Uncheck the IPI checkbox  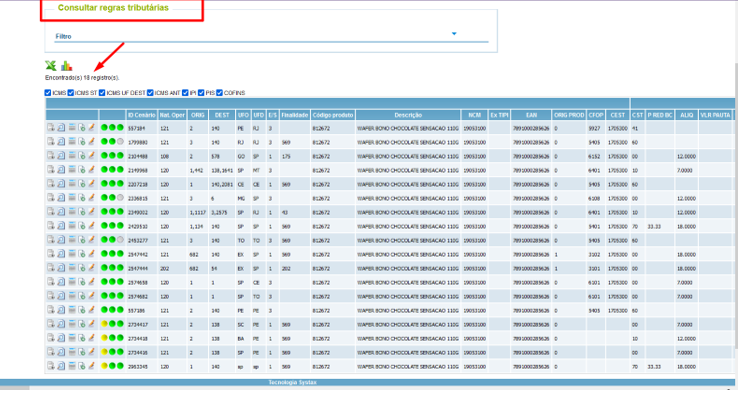(x=185, y=93)
